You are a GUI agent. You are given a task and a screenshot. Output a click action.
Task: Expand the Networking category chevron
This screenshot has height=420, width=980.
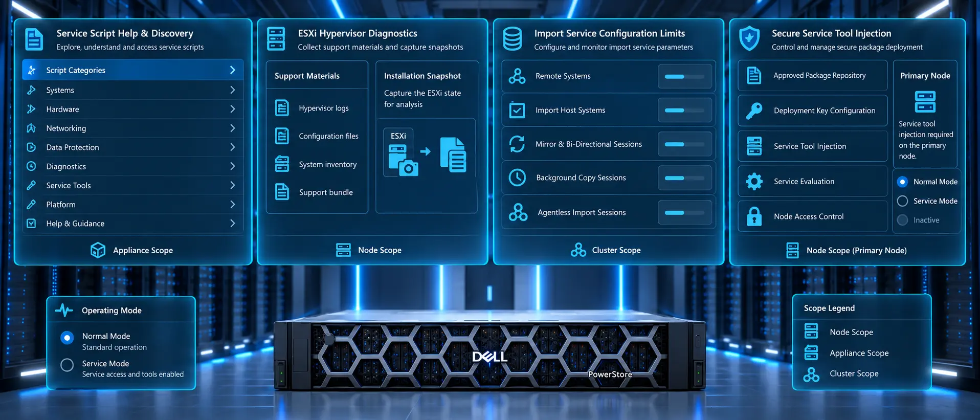coord(233,128)
